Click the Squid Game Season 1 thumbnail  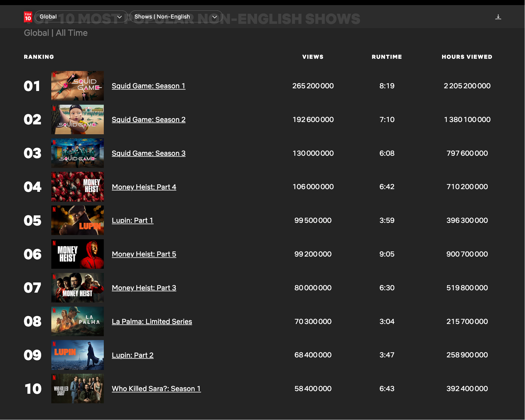(78, 86)
